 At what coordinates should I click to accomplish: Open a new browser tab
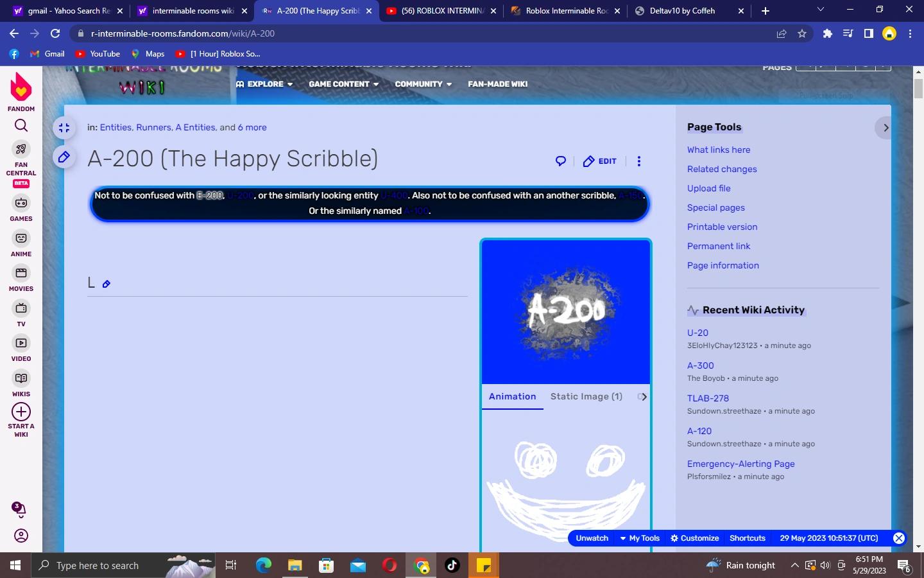pos(766,11)
